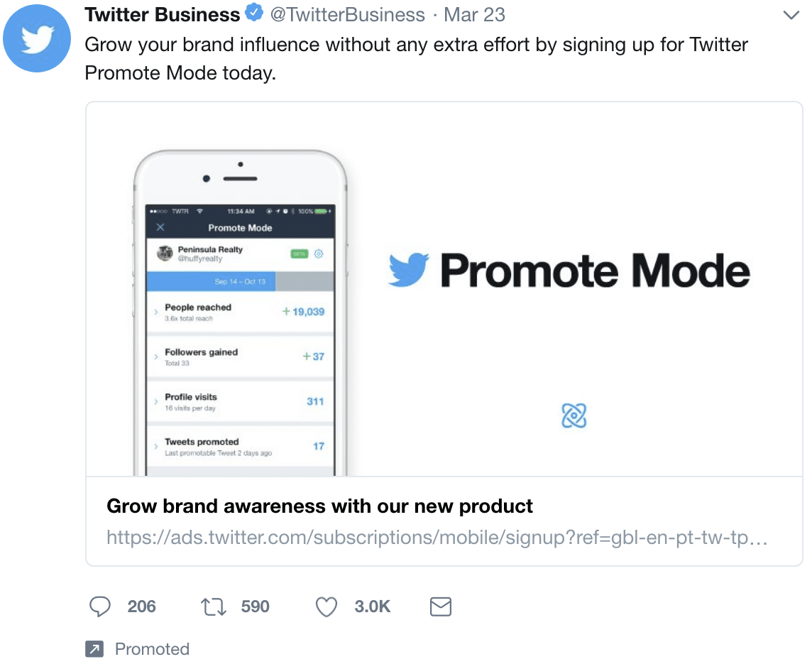Click the @TwitterBusiness handle
812x669 pixels.
(348, 14)
